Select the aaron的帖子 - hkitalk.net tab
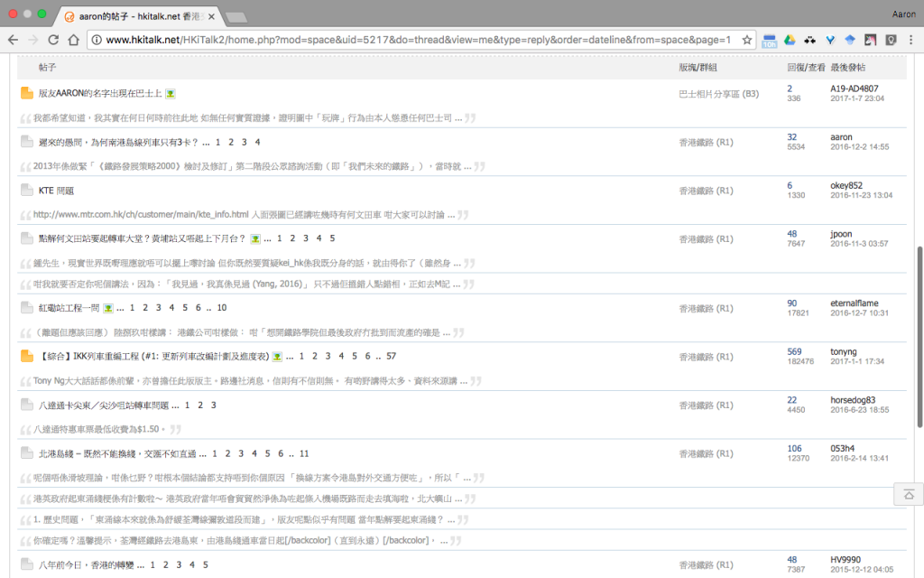The image size is (924, 578). pyautogui.click(x=138, y=16)
